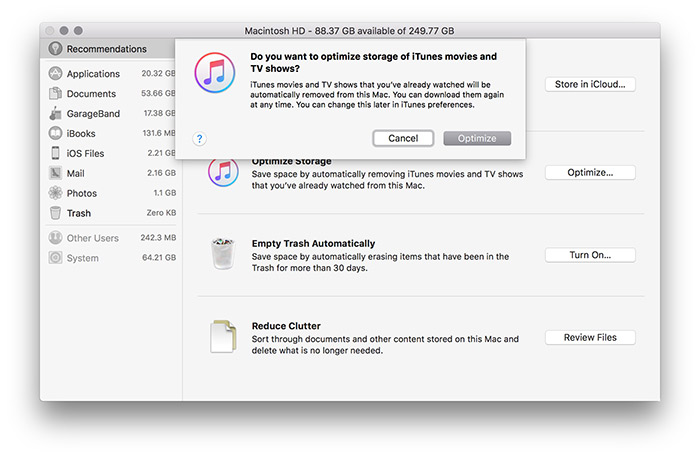Click the Zero KB Trash size

point(161,213)
